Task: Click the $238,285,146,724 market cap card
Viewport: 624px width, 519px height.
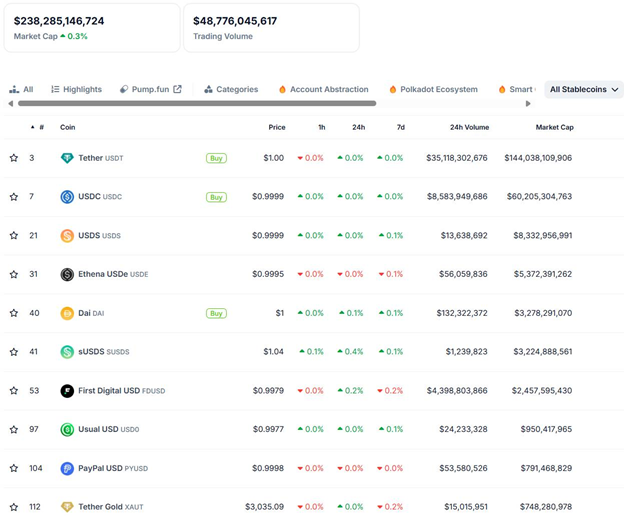Action: click(92, 28)
